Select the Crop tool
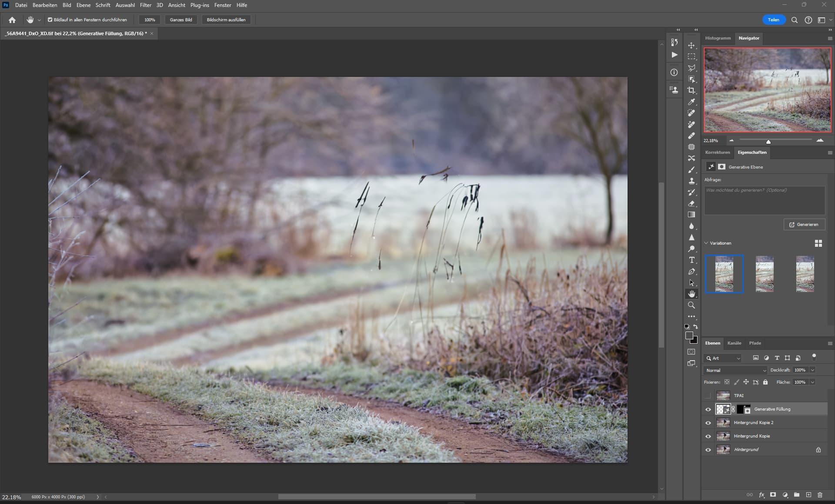Image resolution: width=835 pixels, height=504 pixels. 691,90
